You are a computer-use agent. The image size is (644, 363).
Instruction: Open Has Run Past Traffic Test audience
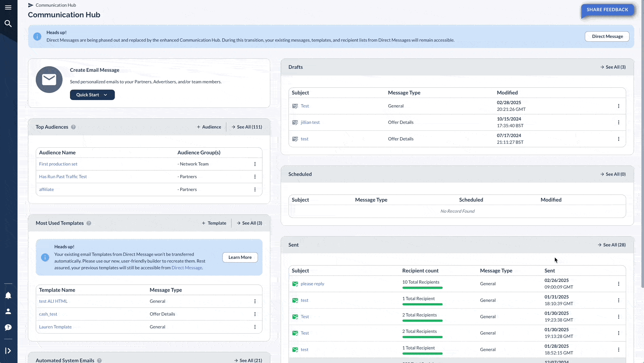(63, 177)
